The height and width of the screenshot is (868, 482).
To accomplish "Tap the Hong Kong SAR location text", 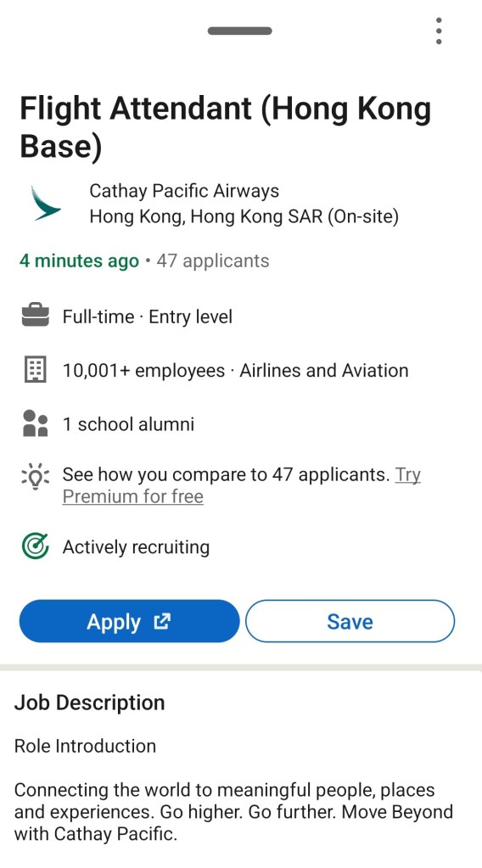I will click(x=244, y=216).
